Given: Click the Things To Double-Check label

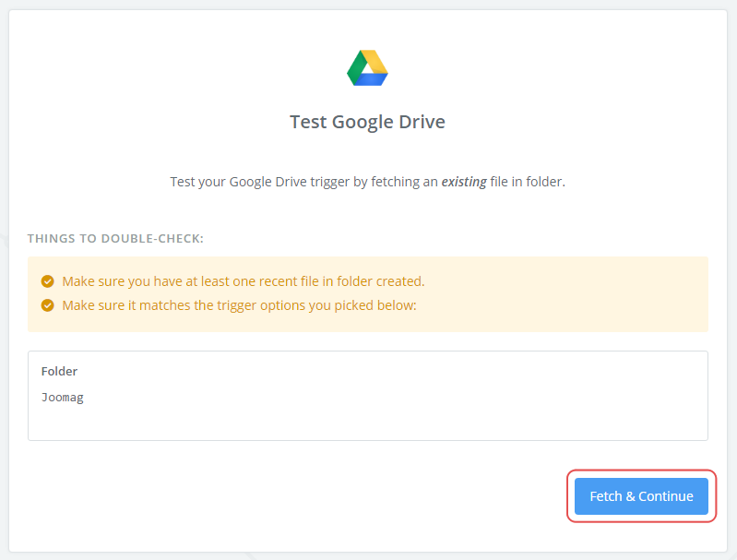Looking at the screenshot, I should (115, 238).
